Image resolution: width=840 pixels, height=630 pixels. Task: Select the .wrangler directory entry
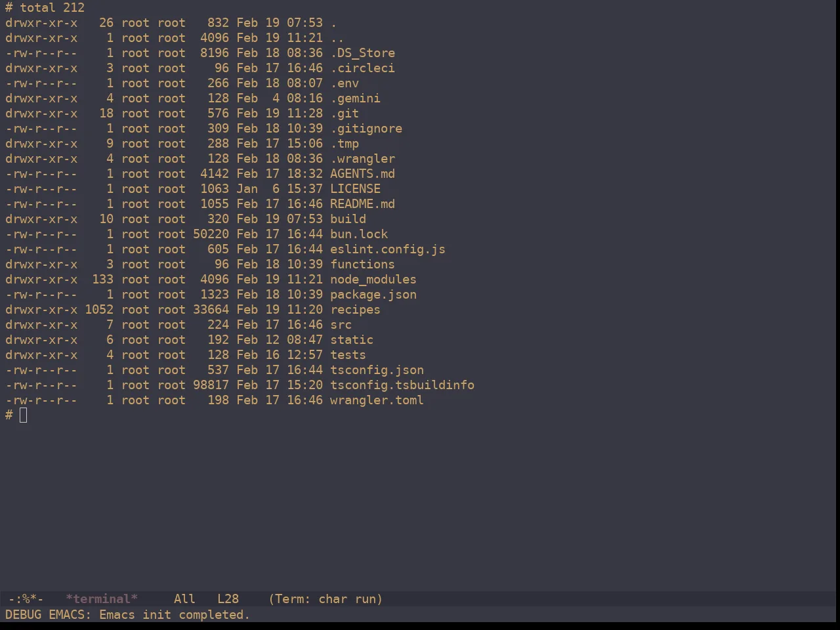(x=362, y=159)
